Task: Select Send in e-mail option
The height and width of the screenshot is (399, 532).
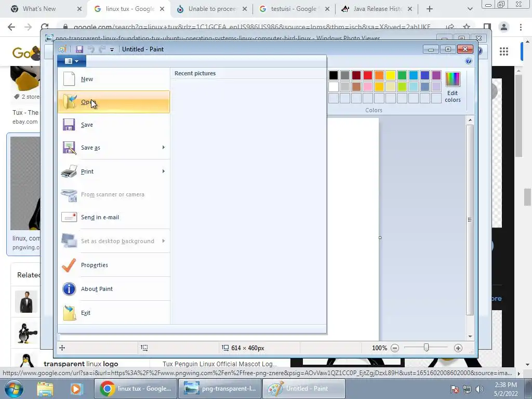Action: point(114,217)
